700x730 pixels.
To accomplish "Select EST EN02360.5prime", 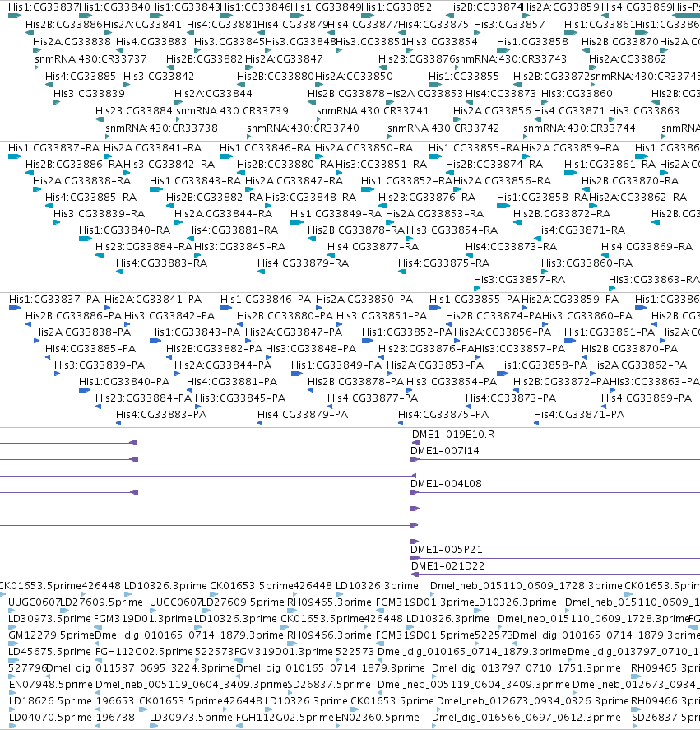I will point(378,718).
